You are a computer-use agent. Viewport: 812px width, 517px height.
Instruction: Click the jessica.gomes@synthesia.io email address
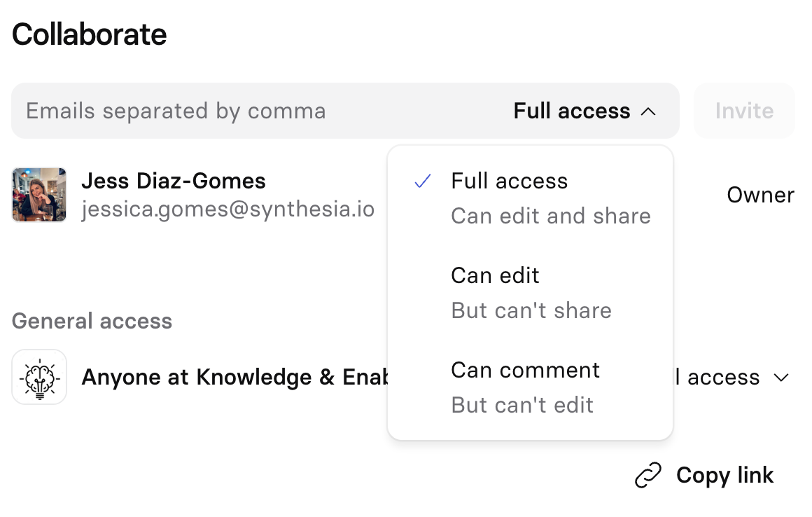pos(227,209)
